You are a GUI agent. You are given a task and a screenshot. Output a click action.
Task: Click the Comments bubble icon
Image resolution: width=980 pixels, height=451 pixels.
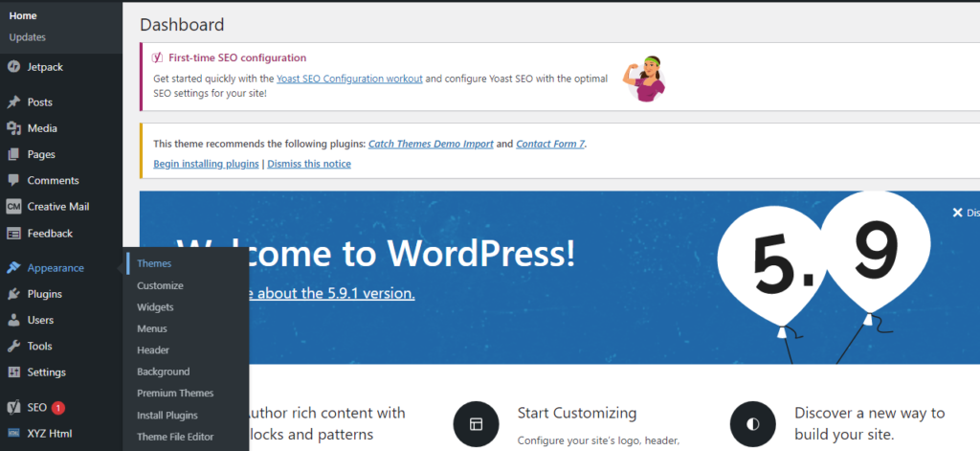pyautogui.click(x=13, y=180)
